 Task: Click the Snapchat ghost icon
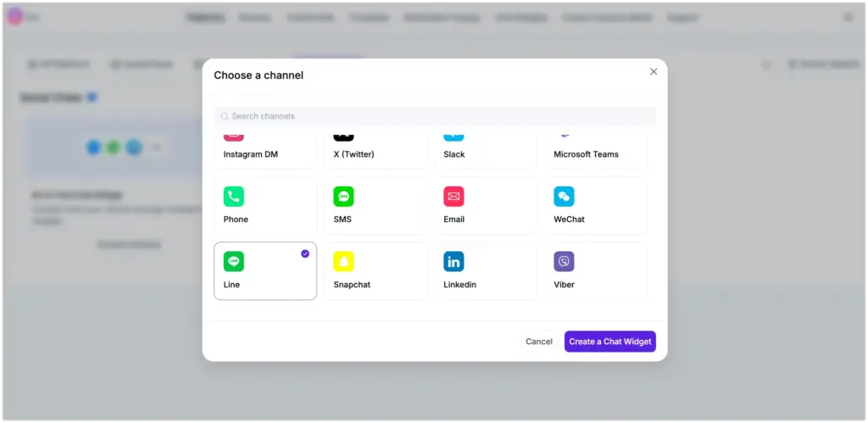click(343, 261)
